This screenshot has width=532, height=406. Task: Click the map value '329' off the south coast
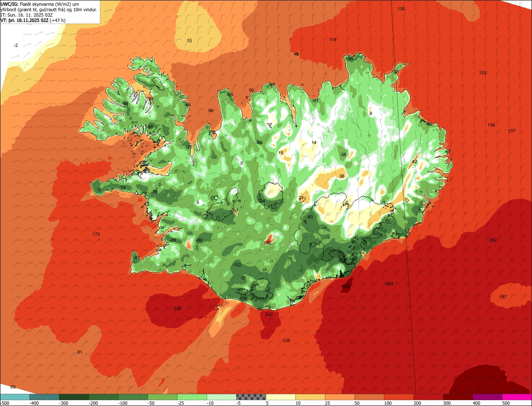(x=346, y=287)
